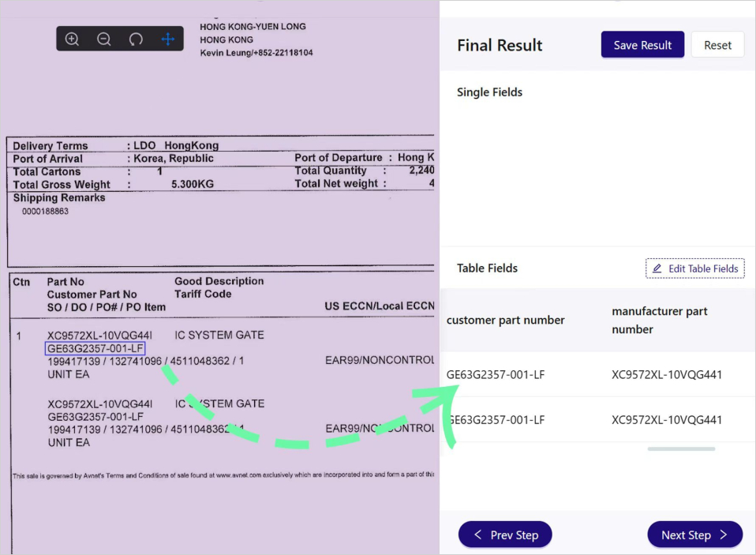This screenshot has width=756, height=555.
Task: Go back with Prev Step button
Action: (505, 534)
